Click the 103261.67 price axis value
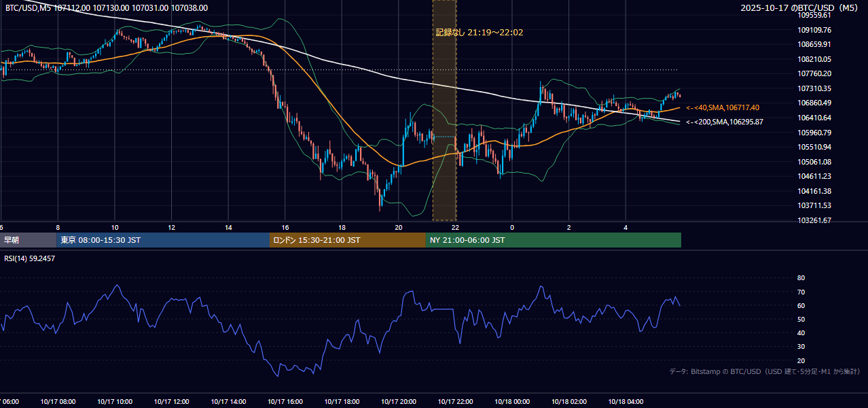The image size is (868, 408). tap(814, 220)
